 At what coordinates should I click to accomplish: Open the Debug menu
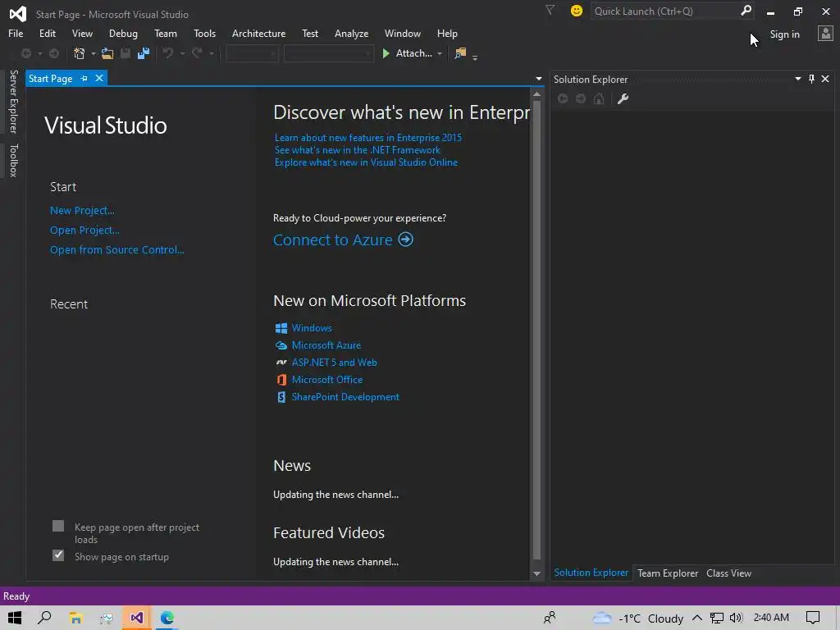123,33
